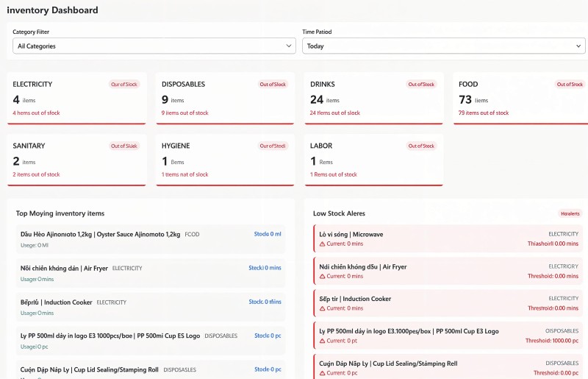Click "4 items out of stock" text under ELECTRICITY
This screenshot has width=588, height=379.
coord(36,113)
